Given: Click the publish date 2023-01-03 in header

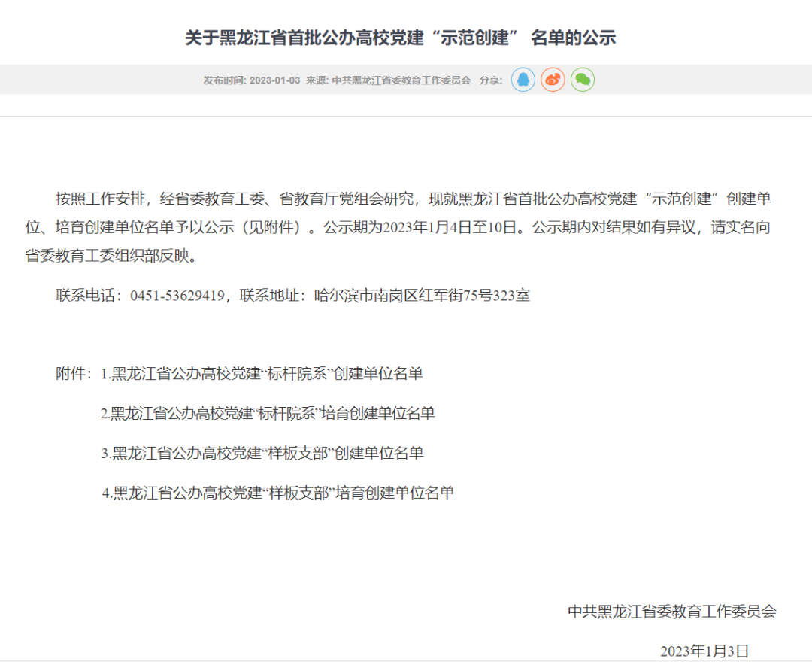Looking at the screenshot, I should click(274, 80).
